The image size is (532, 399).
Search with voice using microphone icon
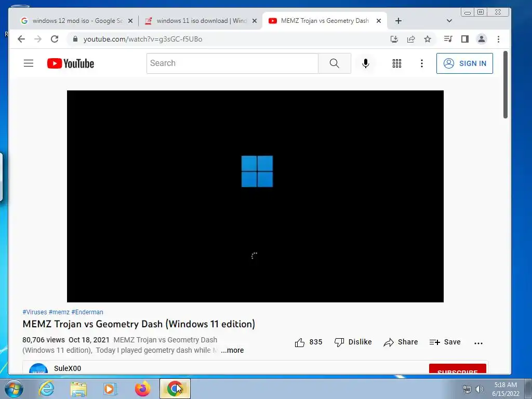[x=366, y=63]
